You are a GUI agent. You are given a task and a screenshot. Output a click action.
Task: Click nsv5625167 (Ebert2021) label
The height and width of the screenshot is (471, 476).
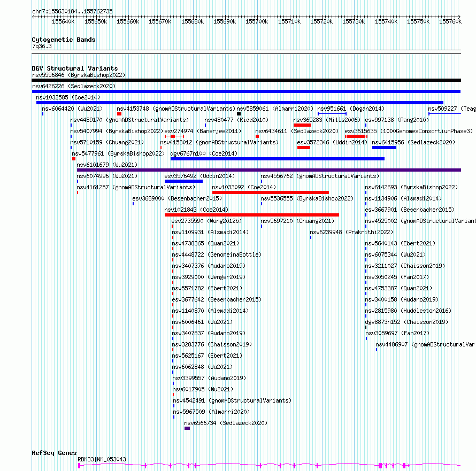click(x=207, y=356)
